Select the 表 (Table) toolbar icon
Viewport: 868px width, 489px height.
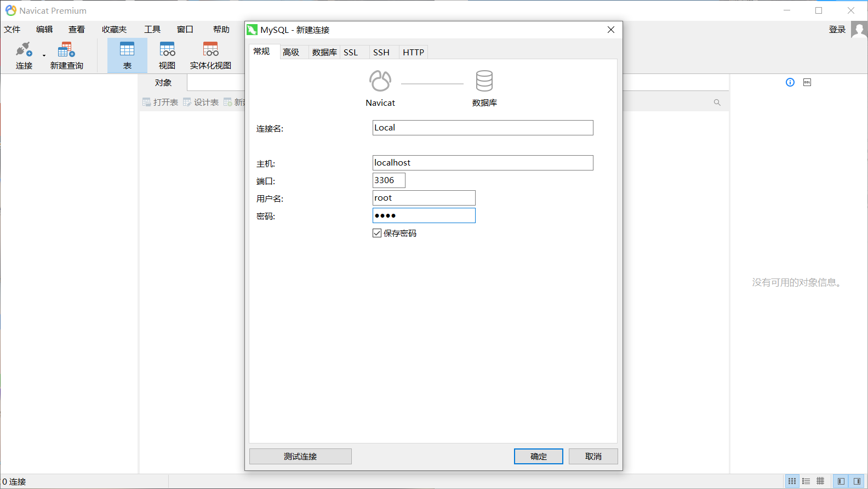(127, 55)
